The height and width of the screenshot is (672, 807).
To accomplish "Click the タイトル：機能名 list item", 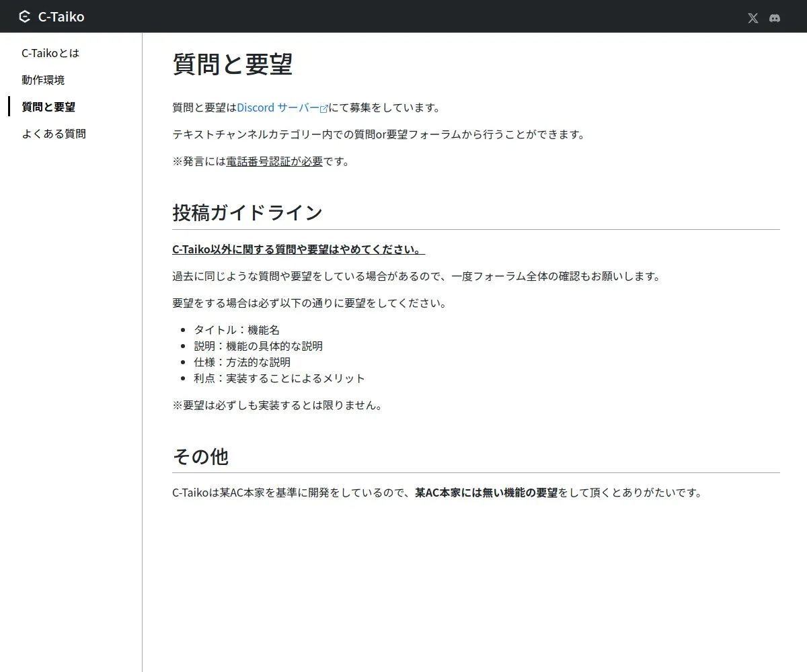I will coord(237,330).
